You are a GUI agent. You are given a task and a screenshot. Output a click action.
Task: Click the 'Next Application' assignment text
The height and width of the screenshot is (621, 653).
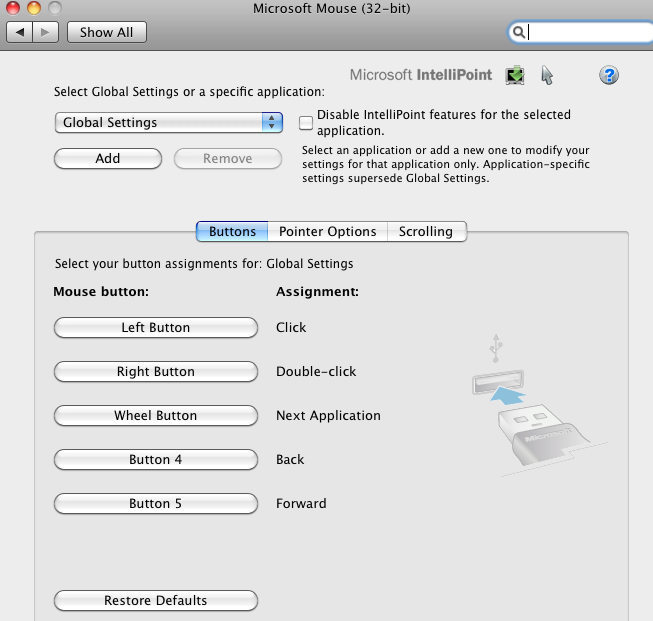[328, 416]
